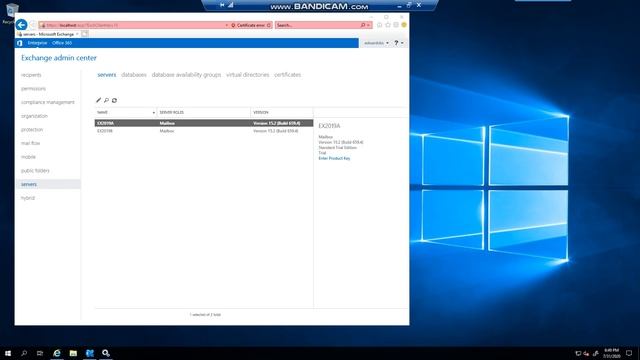The height and width of the screenshot is (360, 640).
Task: Open virtual directories tab
Action: pos(248,75)
